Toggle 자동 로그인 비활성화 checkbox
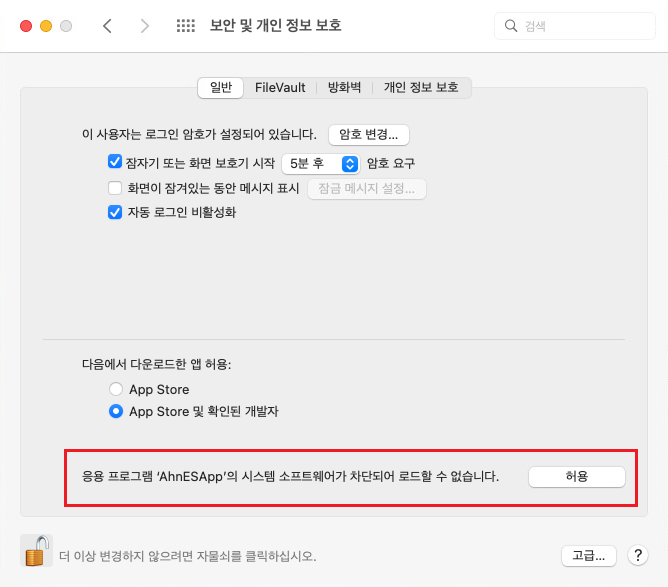Viewport: 668px width, 587px height. coord(115,212)
